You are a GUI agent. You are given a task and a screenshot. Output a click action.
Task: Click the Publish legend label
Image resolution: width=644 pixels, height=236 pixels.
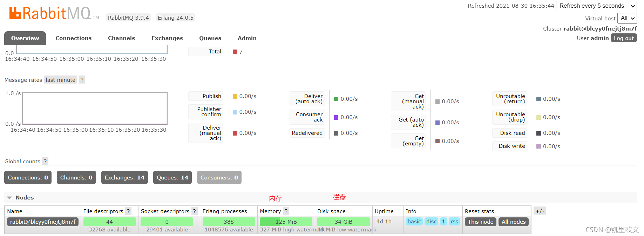(206, 96)
